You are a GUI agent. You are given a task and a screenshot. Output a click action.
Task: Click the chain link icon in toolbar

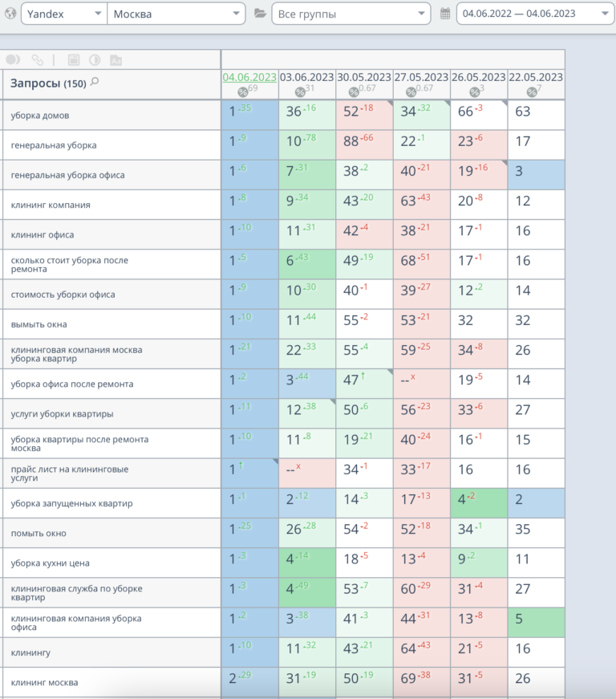click(x=37, y=59)
